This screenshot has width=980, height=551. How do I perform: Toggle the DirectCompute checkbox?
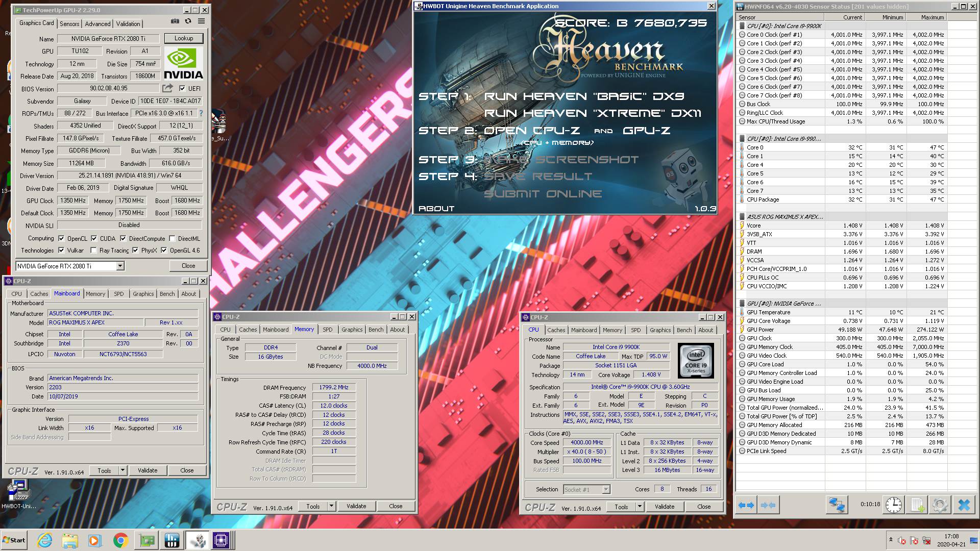click(x=123, y=238)
